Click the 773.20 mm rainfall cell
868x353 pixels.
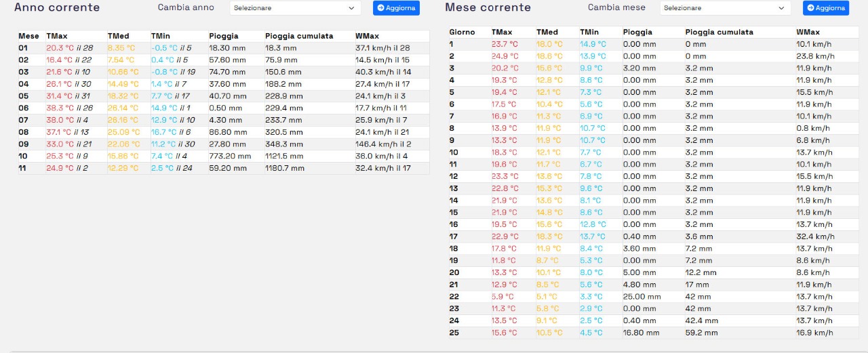click(230, 156)
